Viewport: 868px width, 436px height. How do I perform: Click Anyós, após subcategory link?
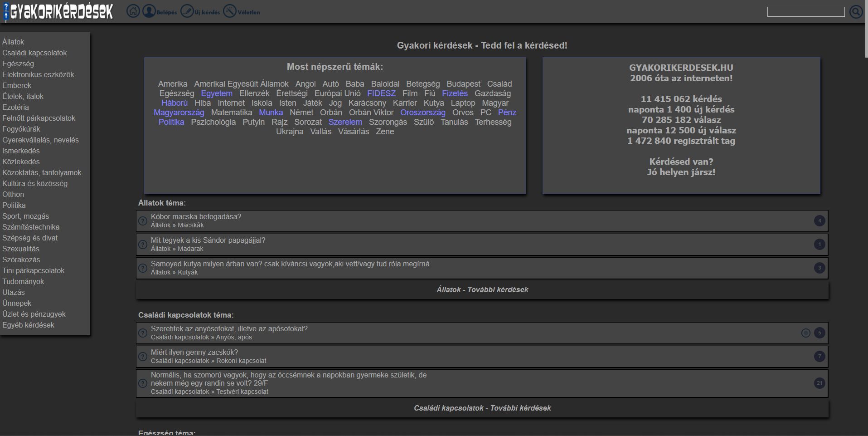click(234, 337)
